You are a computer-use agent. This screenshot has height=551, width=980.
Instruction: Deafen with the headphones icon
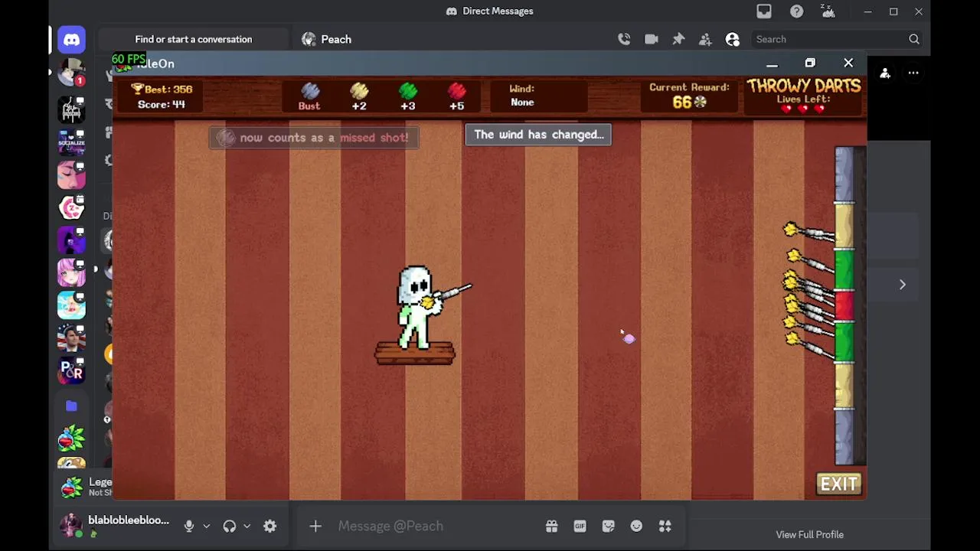coord(229,526)
